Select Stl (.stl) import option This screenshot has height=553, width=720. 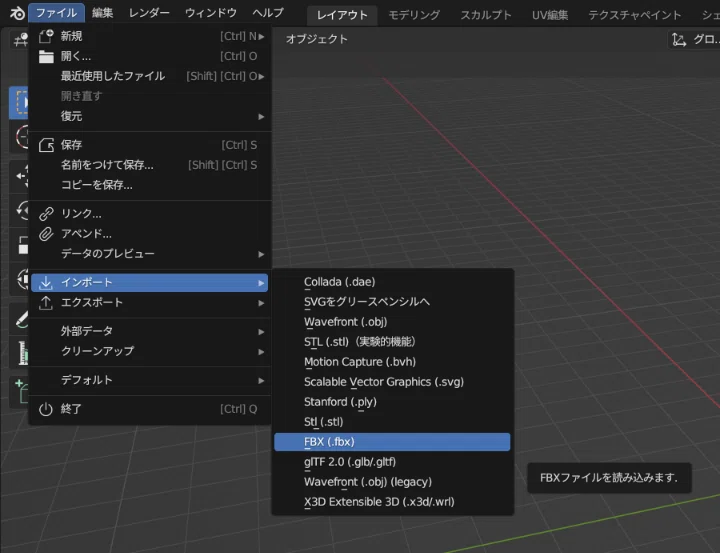(392, 422)
